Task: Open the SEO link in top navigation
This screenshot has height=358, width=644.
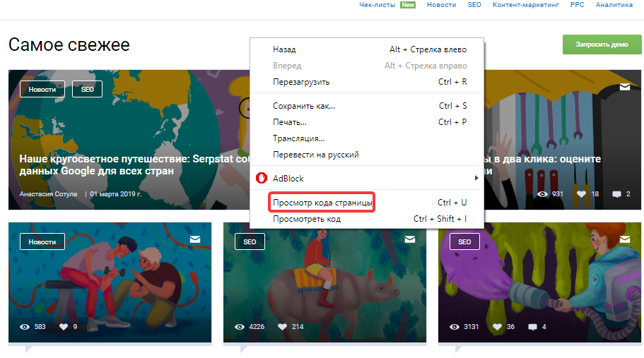Action: pos(474,5)
